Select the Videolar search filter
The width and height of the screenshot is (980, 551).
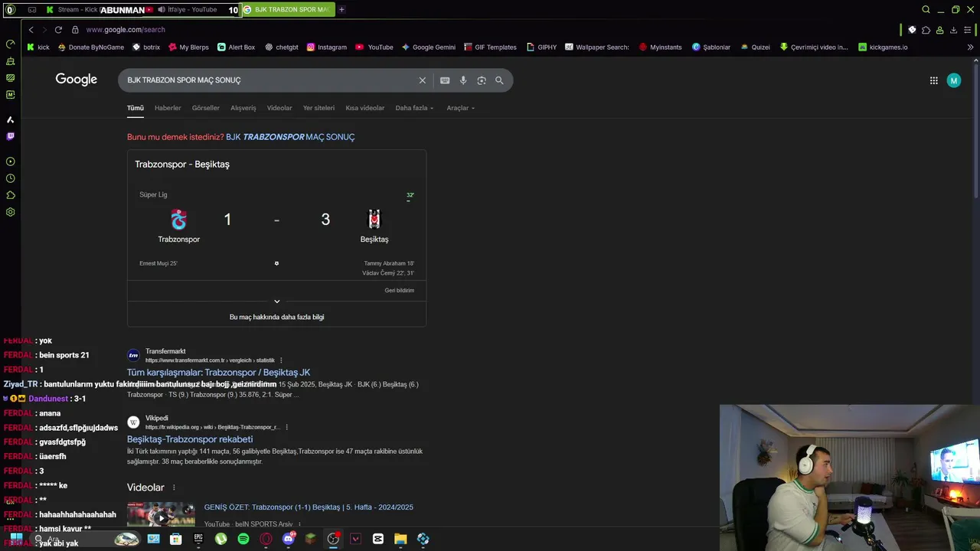tap(279, 108)
